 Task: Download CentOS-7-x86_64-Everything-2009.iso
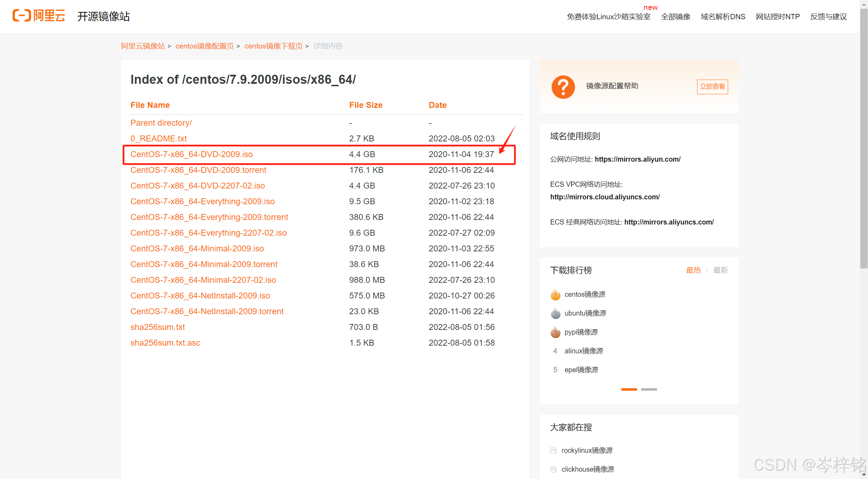point(202,201)
